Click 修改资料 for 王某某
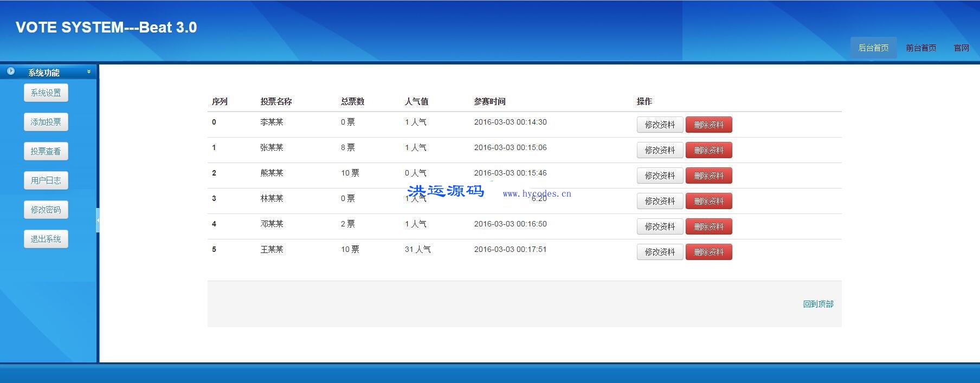The height and width of the screenshot is (383, 980). (660, 252)
